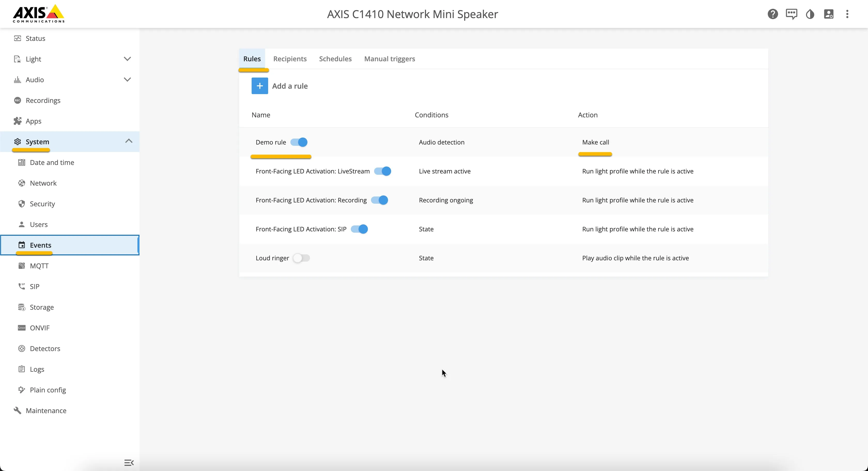
Task: Open the feedback chat icon
Action: pos(791,14)
